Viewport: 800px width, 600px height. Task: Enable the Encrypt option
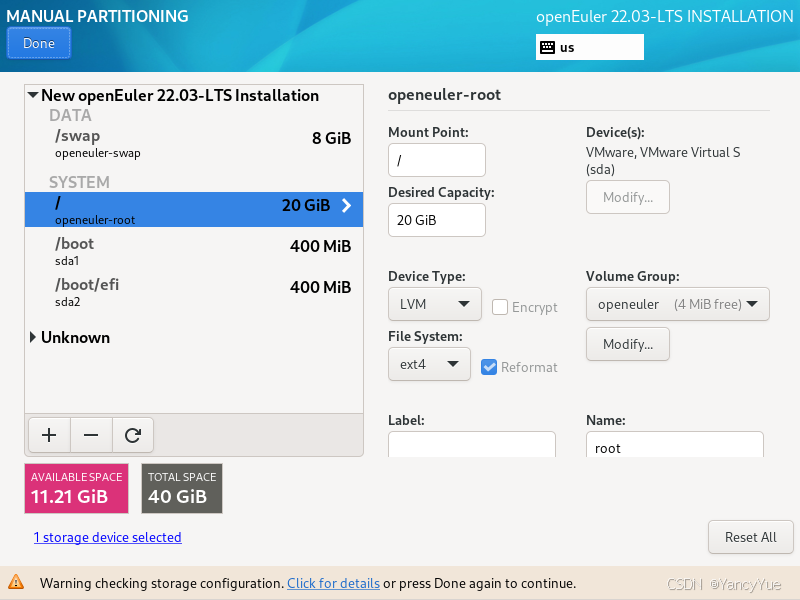coord(498,307)
